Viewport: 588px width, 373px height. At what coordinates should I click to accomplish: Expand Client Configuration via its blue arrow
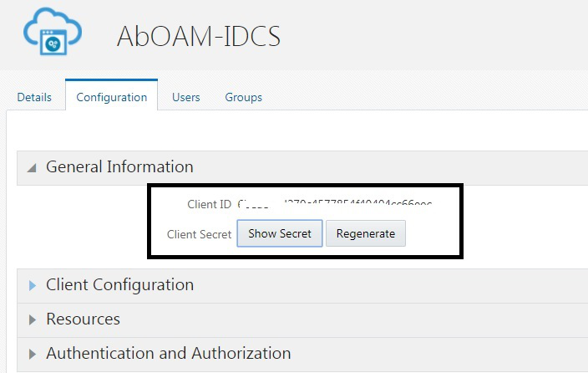click(x=33, y=285)
